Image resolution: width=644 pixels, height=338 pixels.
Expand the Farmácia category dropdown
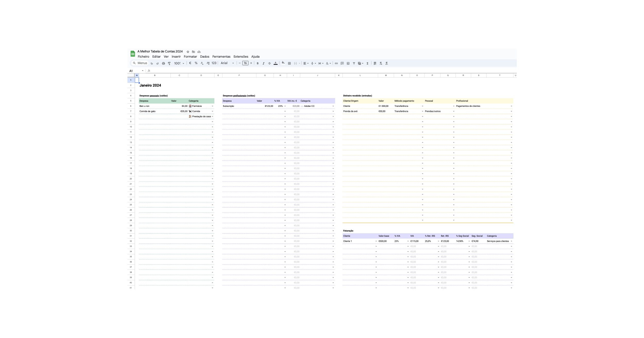(212, 106)
